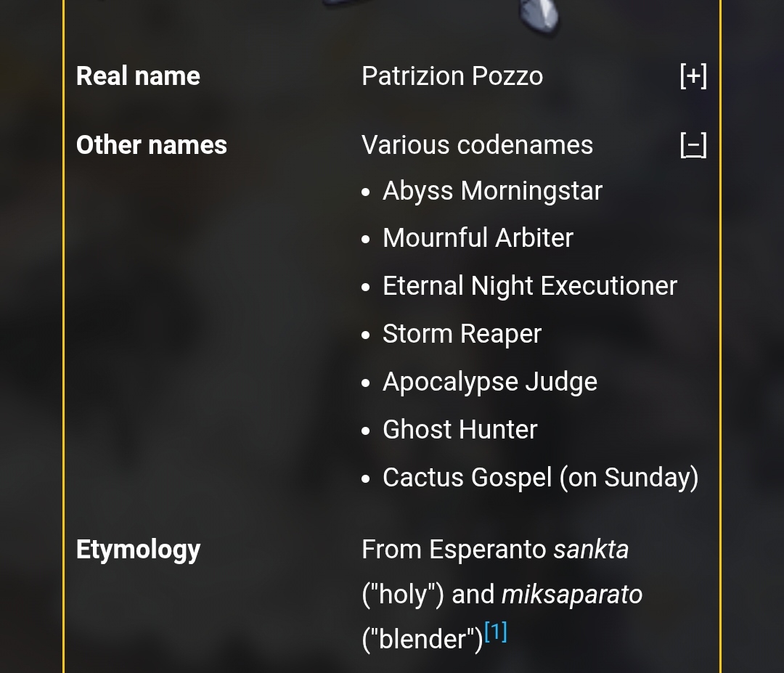Select the Apocalypse Judge list entry
Image resolution: width=784 pixels, height=673 pixels.
point(490,382)
